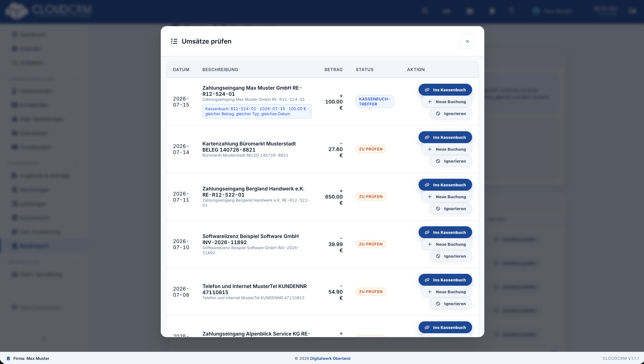The height and width of the screenshot is (364, 644).
Task: Click Softwarelizenz Beispiel Software GmbH description title
Action: click(x=250, y=239)
